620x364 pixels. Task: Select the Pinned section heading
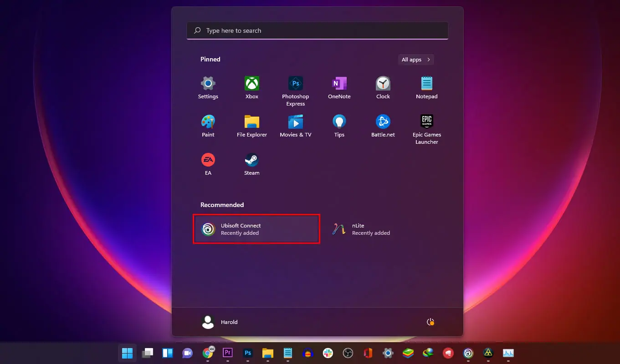210,60
